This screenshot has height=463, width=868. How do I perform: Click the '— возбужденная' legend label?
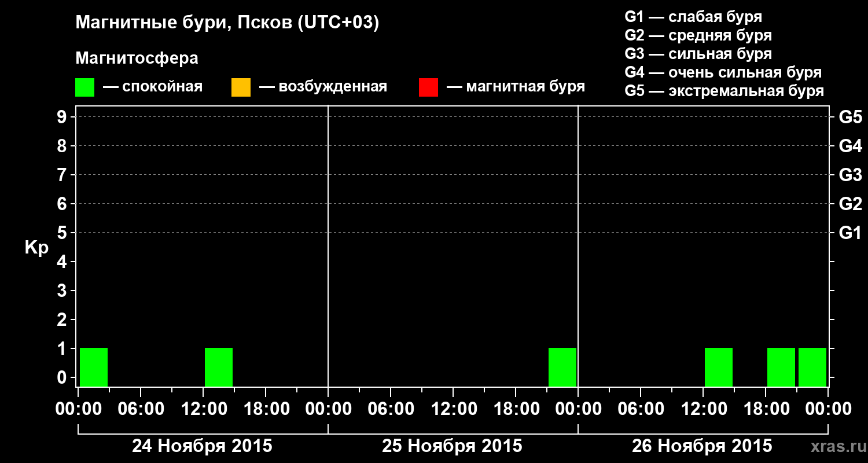(x=323, y=87)
